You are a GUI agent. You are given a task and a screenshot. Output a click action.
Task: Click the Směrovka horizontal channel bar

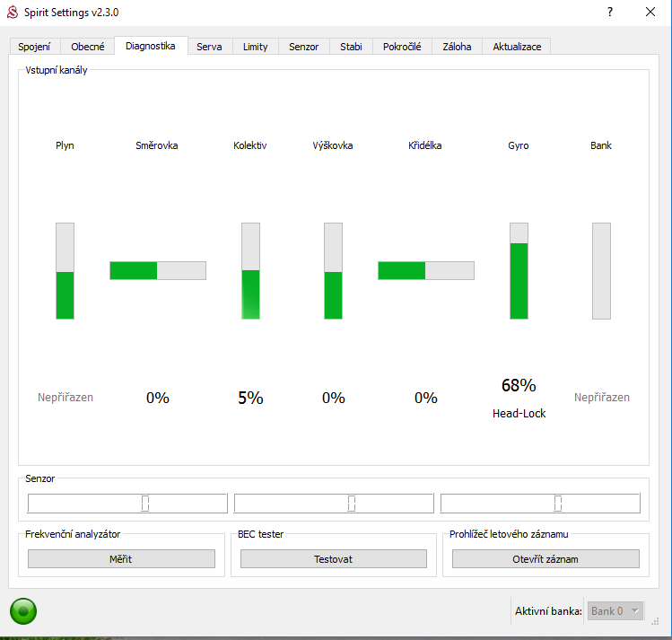coord(158,270)
